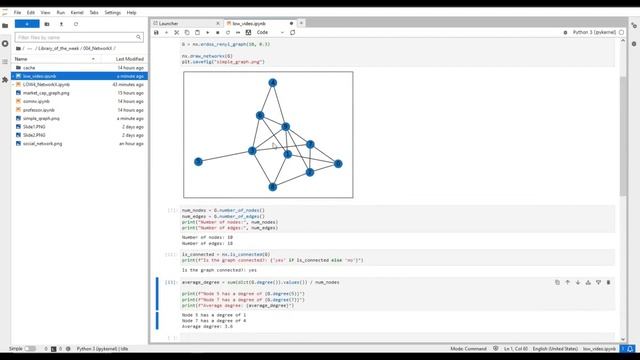The height and width of the screenshot is (360, 640).
Task: Refresh the file browser list
Action: click(76, 24)
